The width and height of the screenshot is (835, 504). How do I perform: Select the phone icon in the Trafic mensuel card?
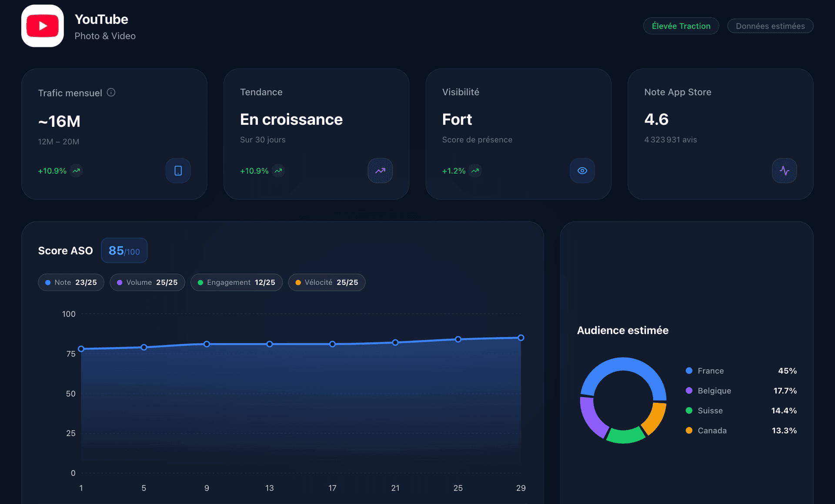point(178,170)
